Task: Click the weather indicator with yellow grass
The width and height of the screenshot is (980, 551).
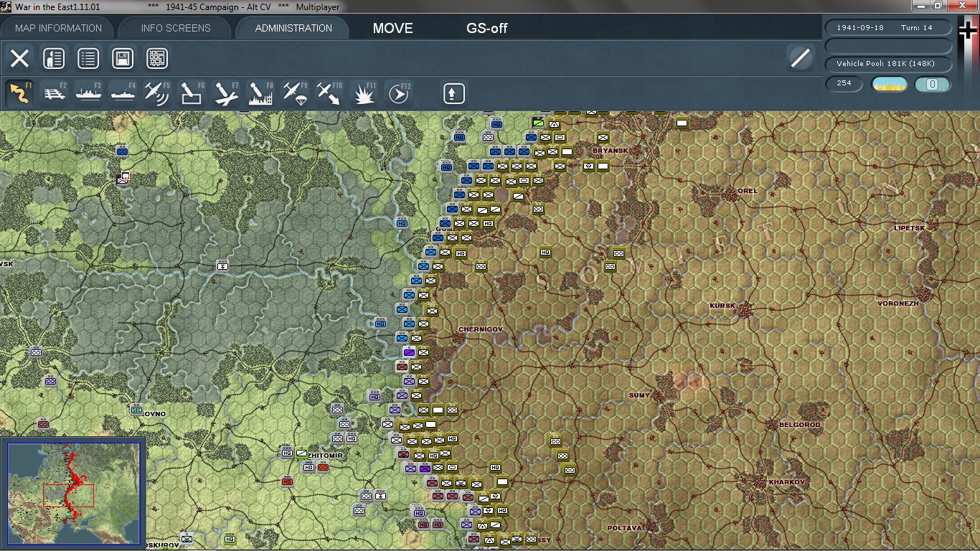Action: point(890,84)
